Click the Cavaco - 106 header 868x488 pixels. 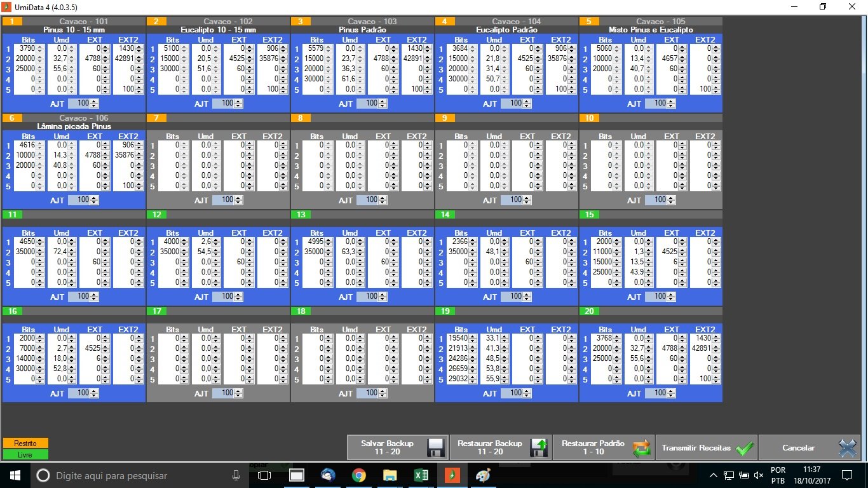coord(84,118)
